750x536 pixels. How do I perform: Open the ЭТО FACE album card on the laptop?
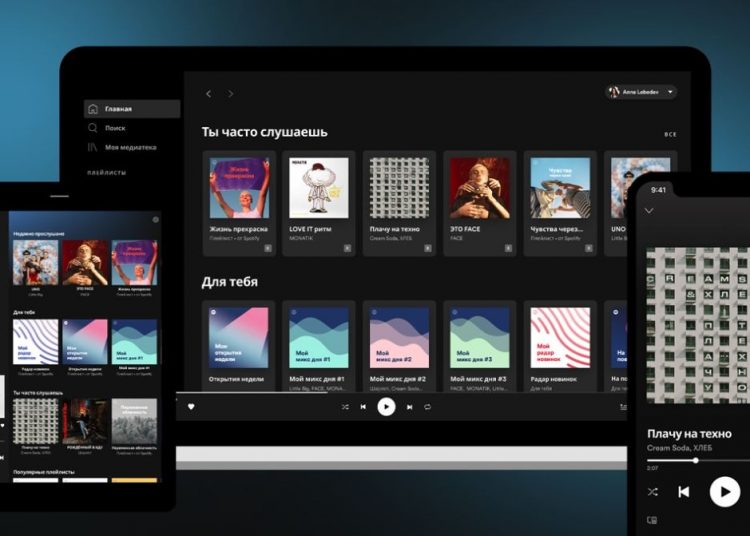pos(480,203)
